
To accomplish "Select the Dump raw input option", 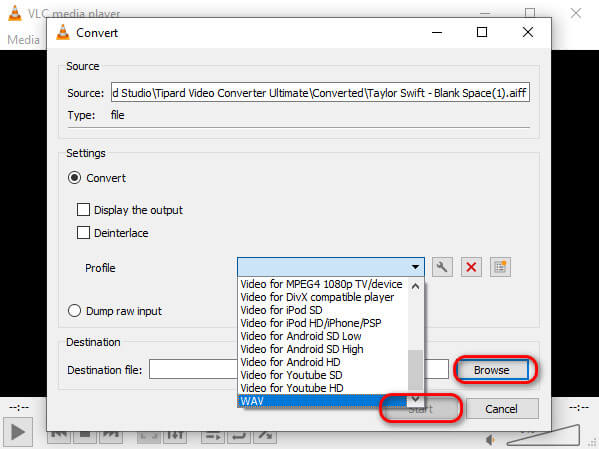I will point(74,311).
